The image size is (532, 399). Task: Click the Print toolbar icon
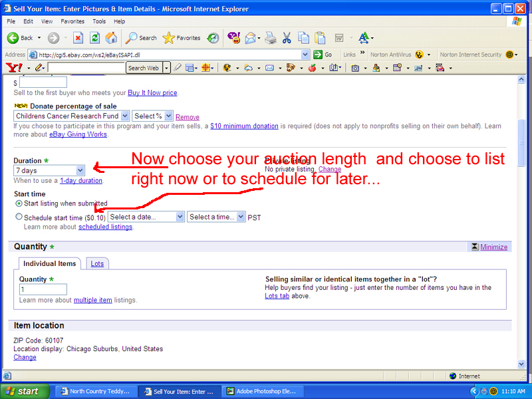[x=271, y=38]
